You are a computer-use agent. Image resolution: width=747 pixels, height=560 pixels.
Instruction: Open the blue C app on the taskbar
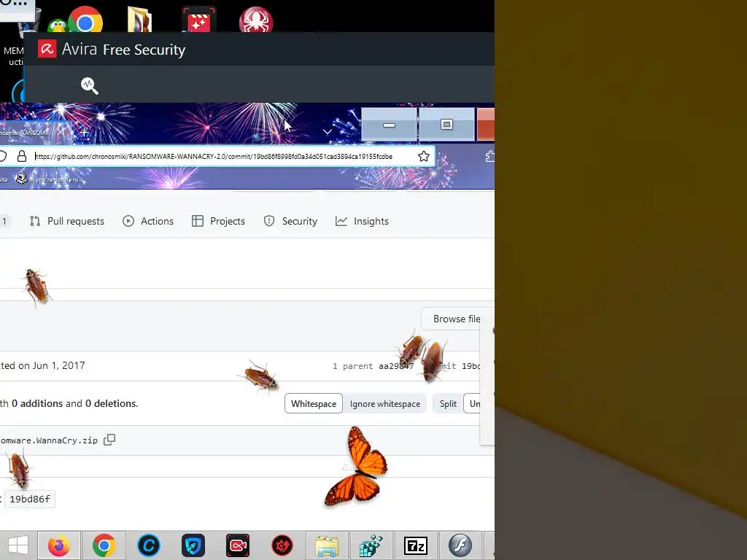(149, 545)
